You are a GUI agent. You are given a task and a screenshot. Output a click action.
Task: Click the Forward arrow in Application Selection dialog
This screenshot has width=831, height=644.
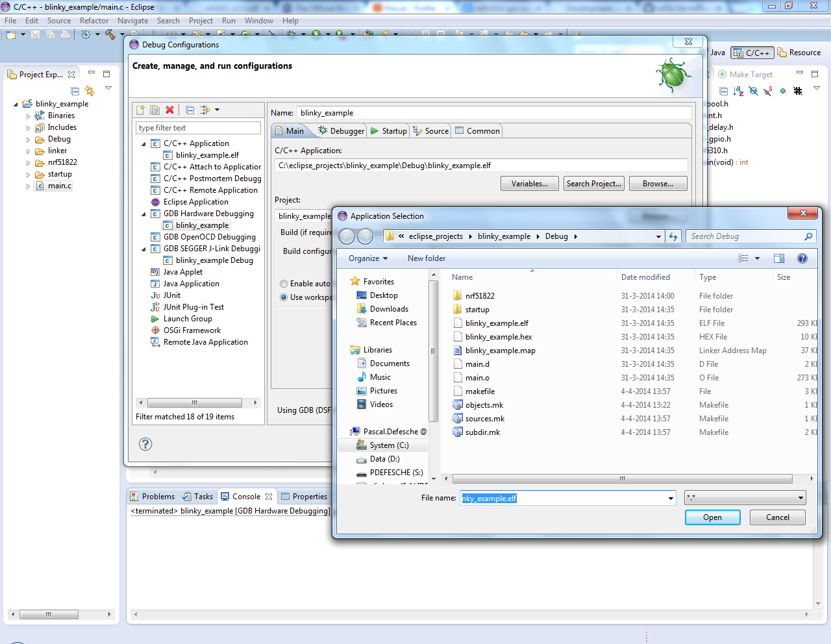[x=366, y=236]
